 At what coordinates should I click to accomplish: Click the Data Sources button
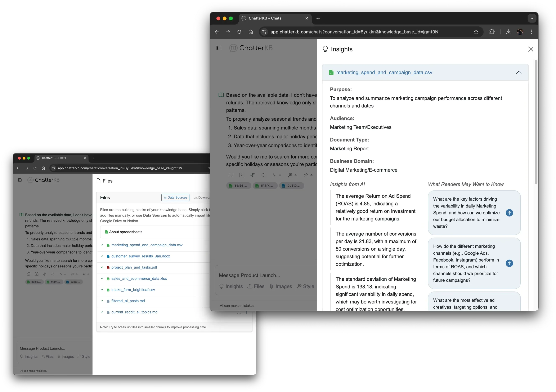click(175, 197)
